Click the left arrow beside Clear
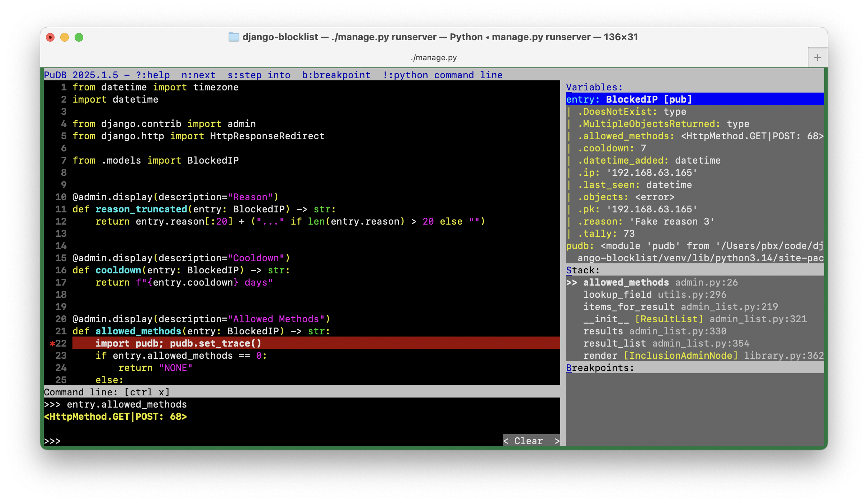This screenshot has width=868, height=503. click(506, 441)
